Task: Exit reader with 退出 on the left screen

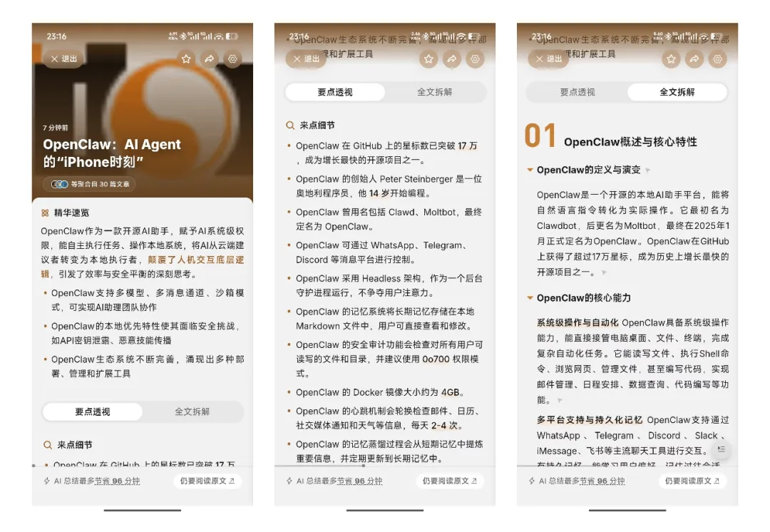Action: pyautogui.click(x=64, y=59)
